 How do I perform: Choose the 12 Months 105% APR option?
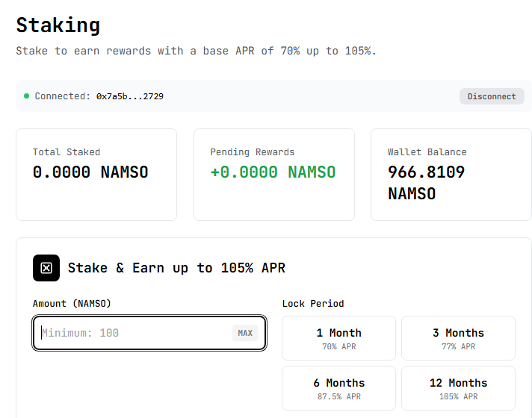click(x=458, y=388)
